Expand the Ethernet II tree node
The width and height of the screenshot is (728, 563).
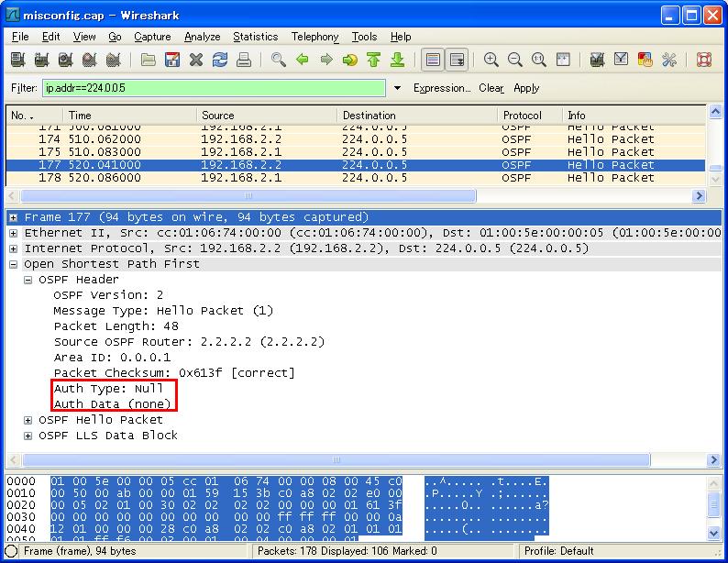point(14,233)
